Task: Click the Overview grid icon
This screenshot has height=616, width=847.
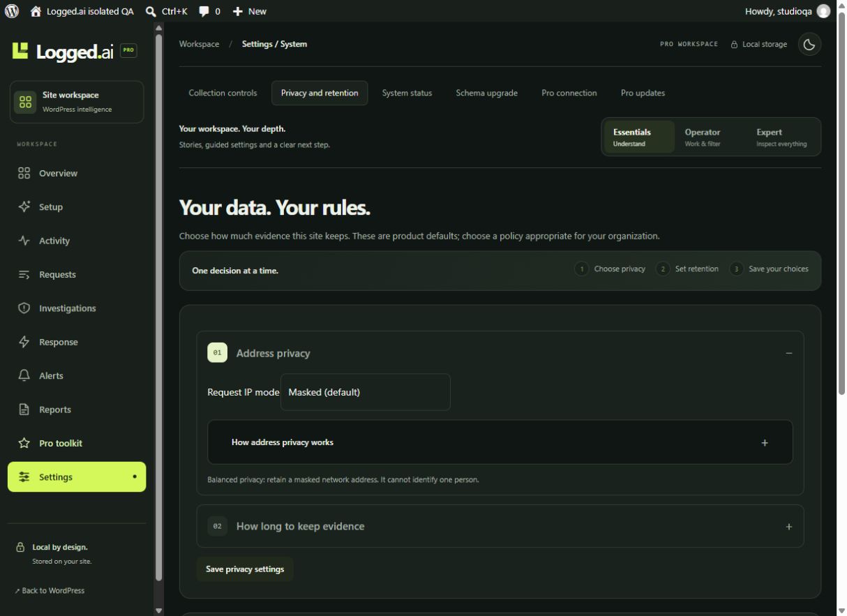Action: pyautogui.click(x=24, y=173)
